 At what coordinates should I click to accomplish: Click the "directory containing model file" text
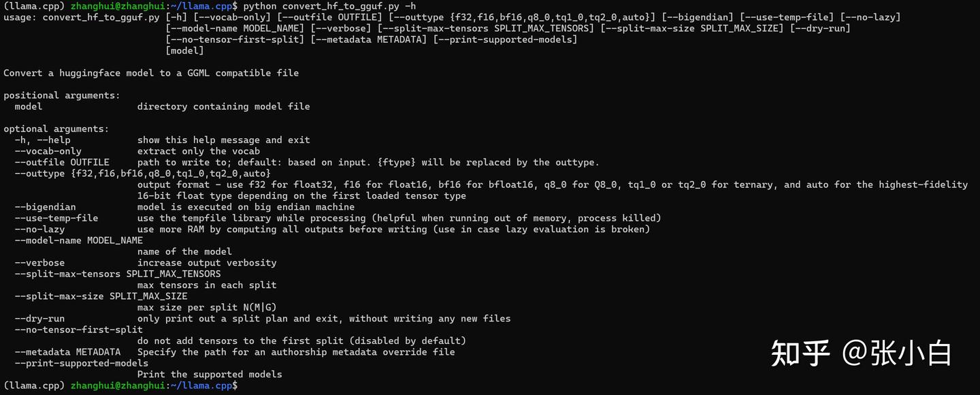tap(223, 106)
